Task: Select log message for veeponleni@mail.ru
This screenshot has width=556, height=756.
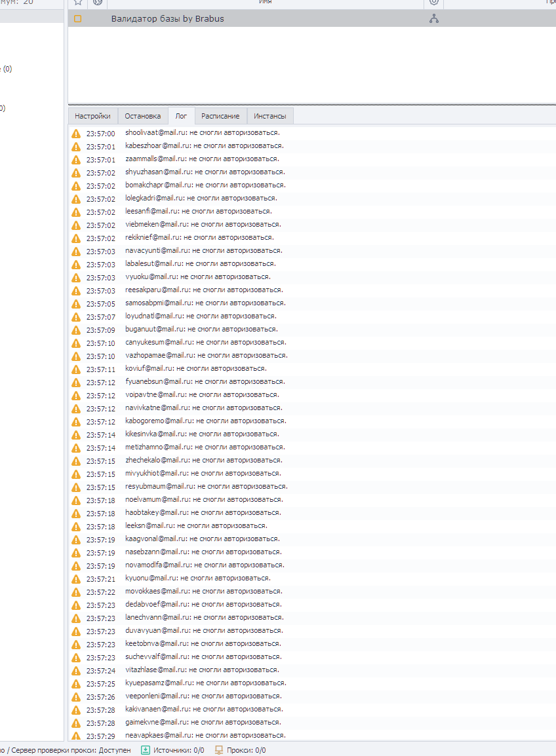Action: click(x=203, y=696)
